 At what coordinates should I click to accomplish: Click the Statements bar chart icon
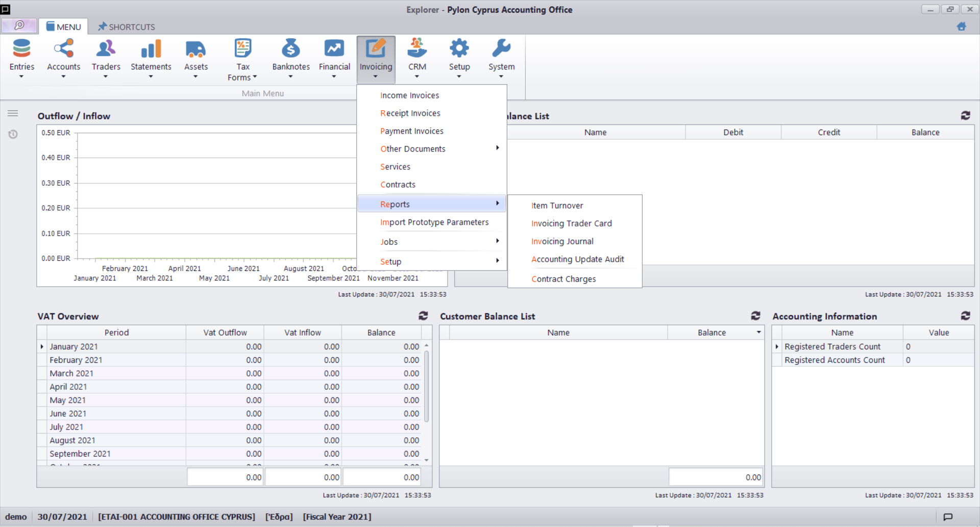pos(151,49)
